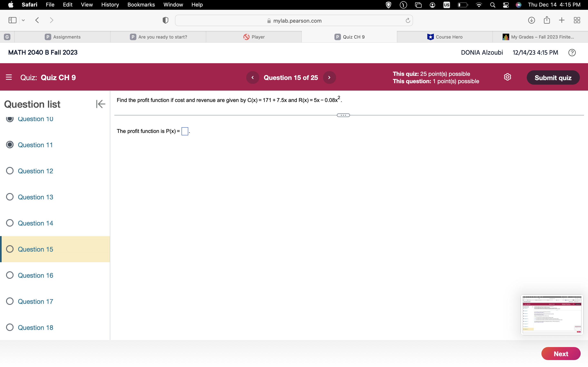Viewport: 588px width, 367px height.
Task: Click the Course Hero browser tab
Action: coord(445,37)
